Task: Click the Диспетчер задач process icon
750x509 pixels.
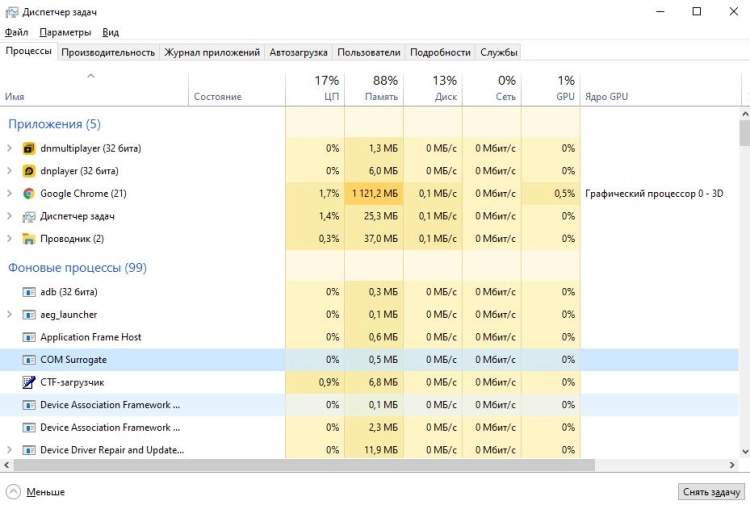Action: (29, 216)
